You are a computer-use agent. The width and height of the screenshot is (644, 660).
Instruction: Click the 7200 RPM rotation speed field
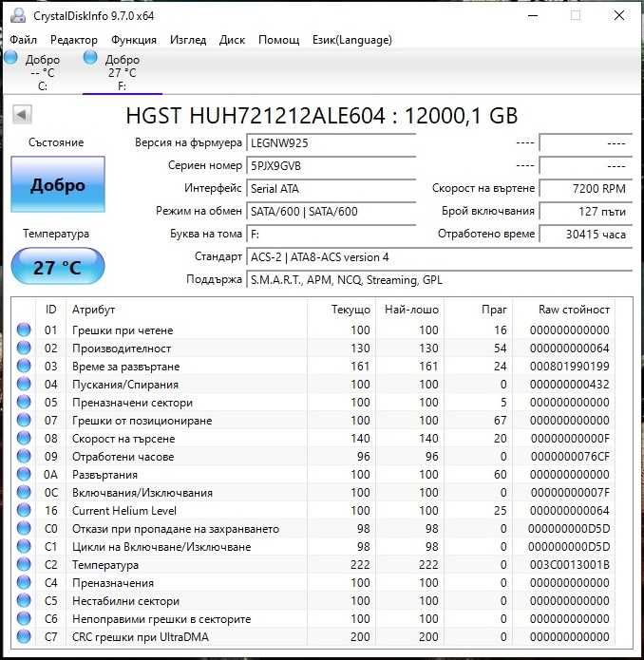[x=585, y=189]
